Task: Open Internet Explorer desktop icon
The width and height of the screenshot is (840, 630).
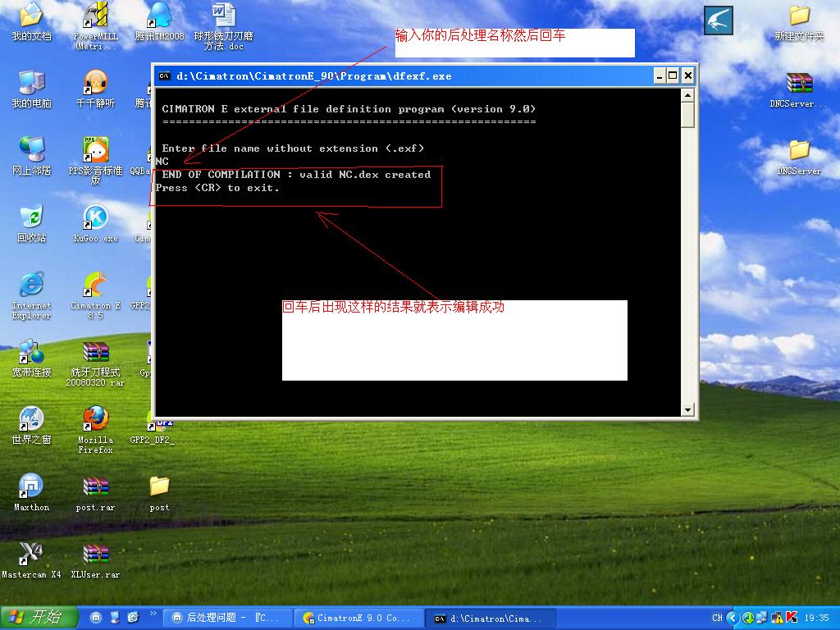Action: [32, 295]
